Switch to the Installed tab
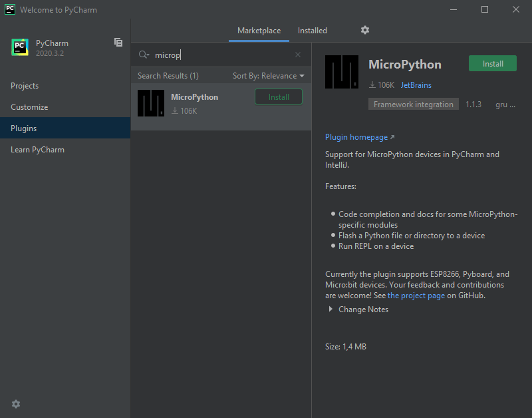The width and height of the screenshot is (532, 418). pyautogui.click(x=312, y=31)
